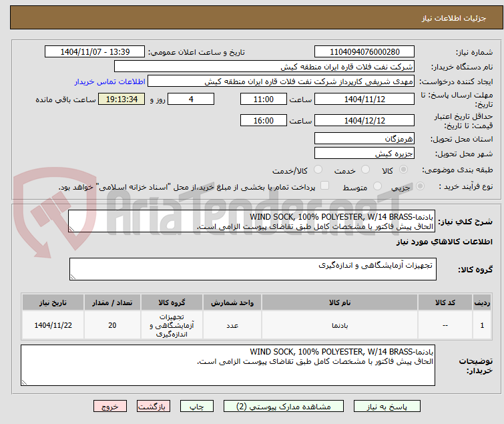Click the تجهیزات آزمایشگاهی و اندازه‌گیری table cell
Screen dimensions: 504x424
172,325
